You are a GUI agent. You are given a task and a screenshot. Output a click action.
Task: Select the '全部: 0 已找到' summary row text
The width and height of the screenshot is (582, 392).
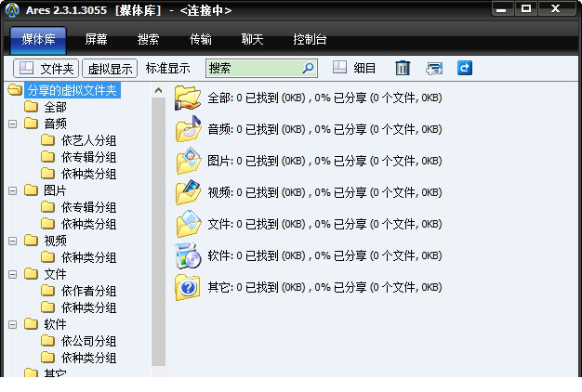[x=324, y=98]
